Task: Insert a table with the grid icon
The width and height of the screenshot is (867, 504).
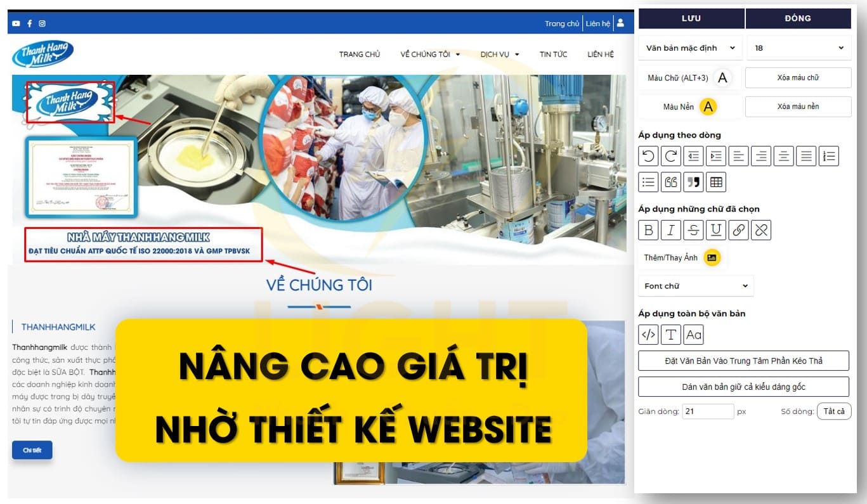Action: [716, 182]
